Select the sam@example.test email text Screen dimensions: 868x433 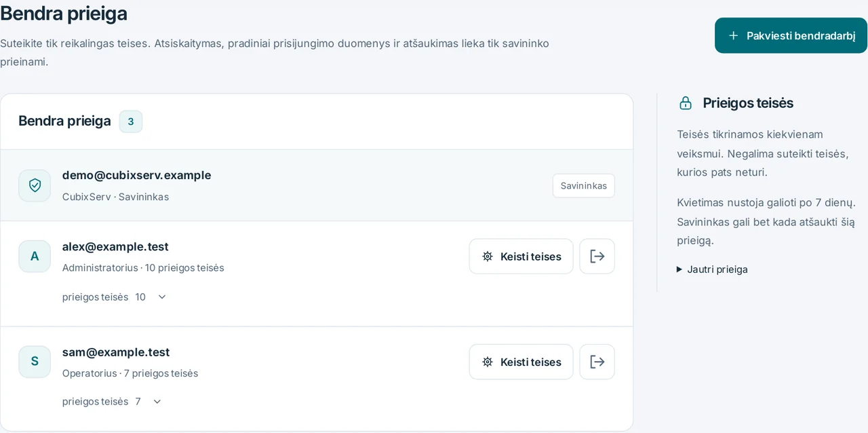coord(116,352)
